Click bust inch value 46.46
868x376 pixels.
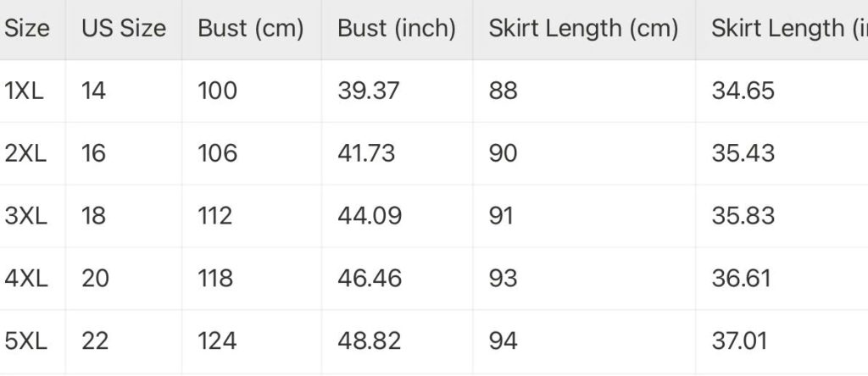coord(370,278)
